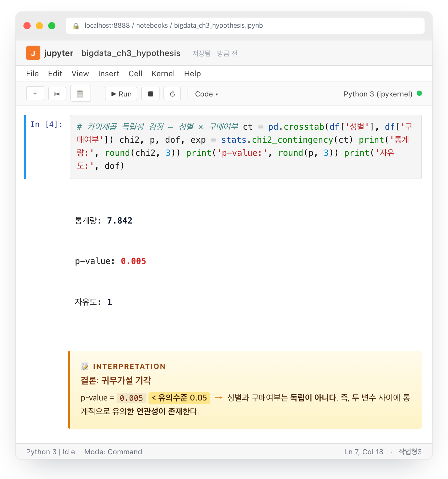The height and width of the screenshot is (479, 448).
Task: Click the INTERPRETATION heading label
Action: coord(129,366)
